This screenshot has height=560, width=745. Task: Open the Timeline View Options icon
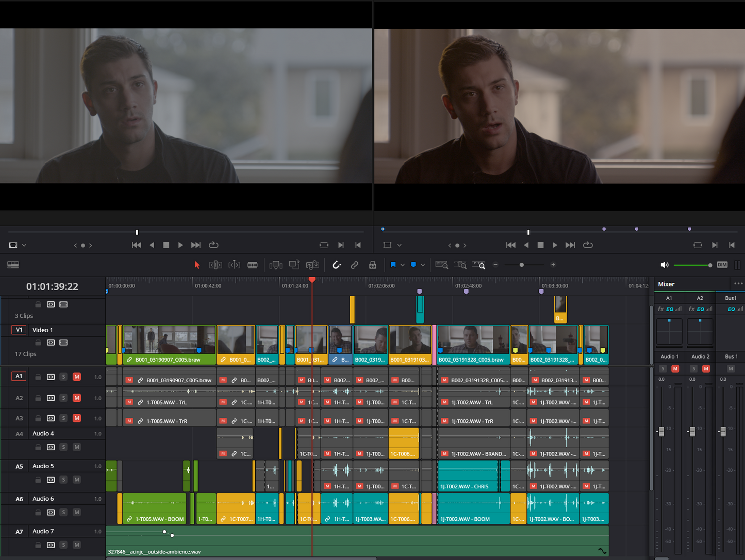[x=13, y=265]
